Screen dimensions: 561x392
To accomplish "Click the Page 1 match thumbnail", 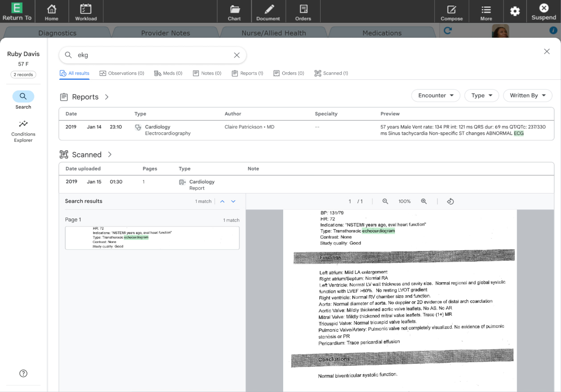I will 152,238.
